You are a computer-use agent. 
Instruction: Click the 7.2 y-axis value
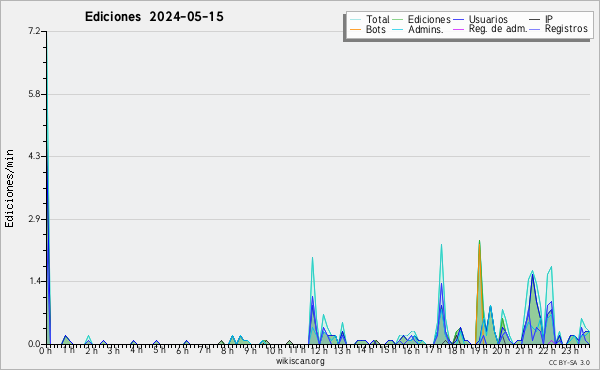[34, 31]
